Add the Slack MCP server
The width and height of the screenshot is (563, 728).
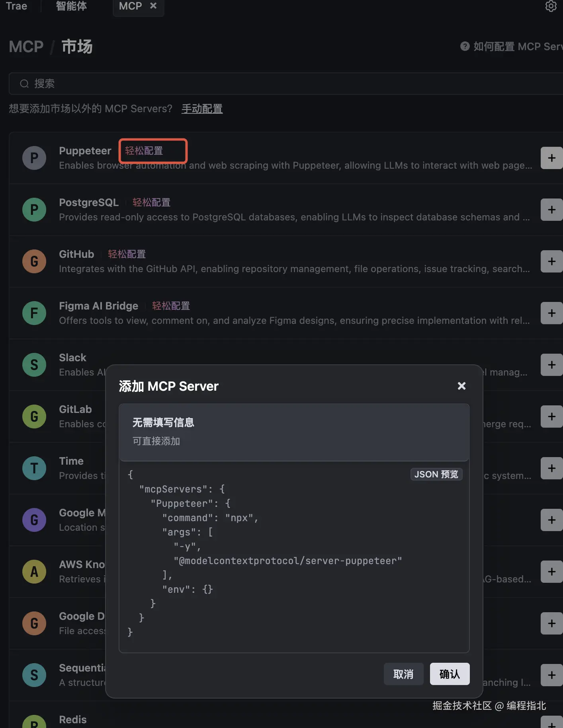[x=551, y=365]
